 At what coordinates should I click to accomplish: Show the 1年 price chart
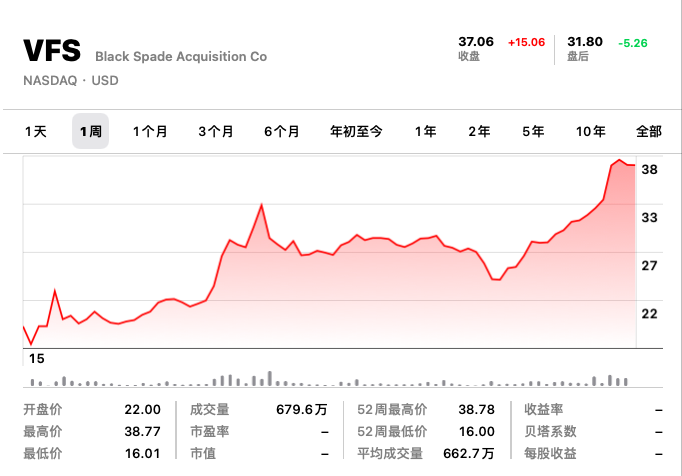point(425,131)
